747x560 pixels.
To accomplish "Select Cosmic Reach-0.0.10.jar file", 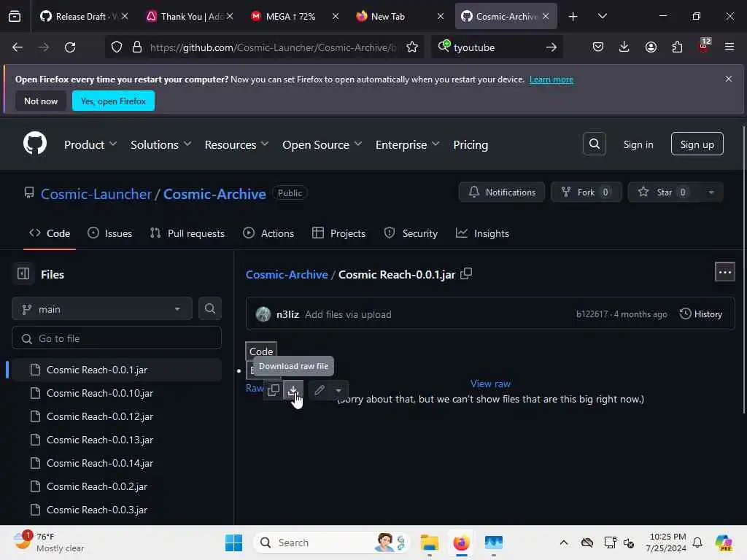I will click(117, 393).
